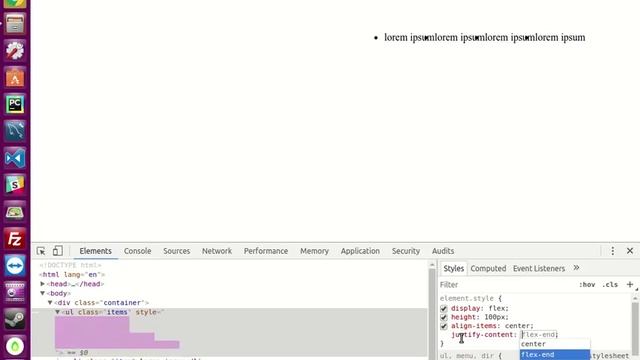Open the green circular app dock icon
The width and height of the screenshot is (640, 360).
[15, 346]
